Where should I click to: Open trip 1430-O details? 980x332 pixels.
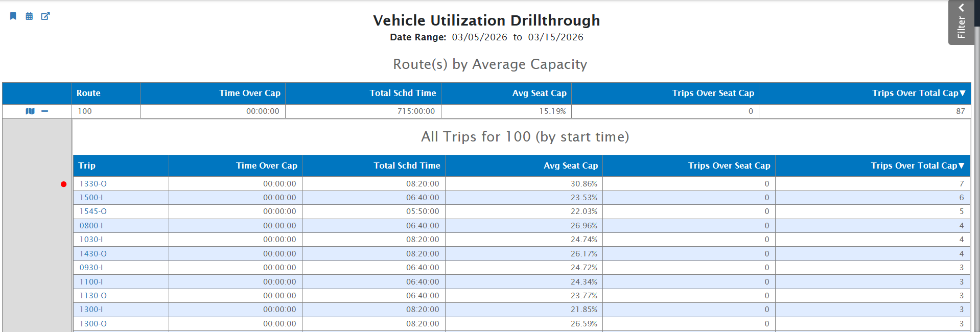[x=93, y=254]
